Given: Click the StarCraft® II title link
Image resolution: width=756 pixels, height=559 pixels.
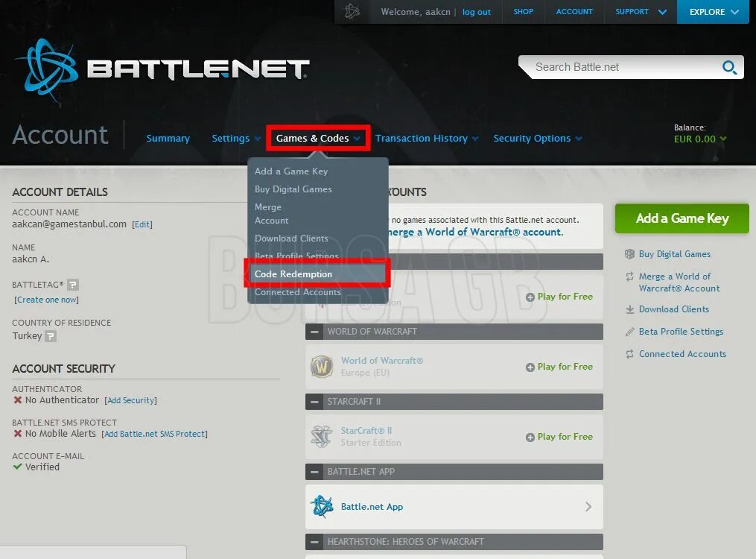Looking at the screenshot, I should coord(366,431).
